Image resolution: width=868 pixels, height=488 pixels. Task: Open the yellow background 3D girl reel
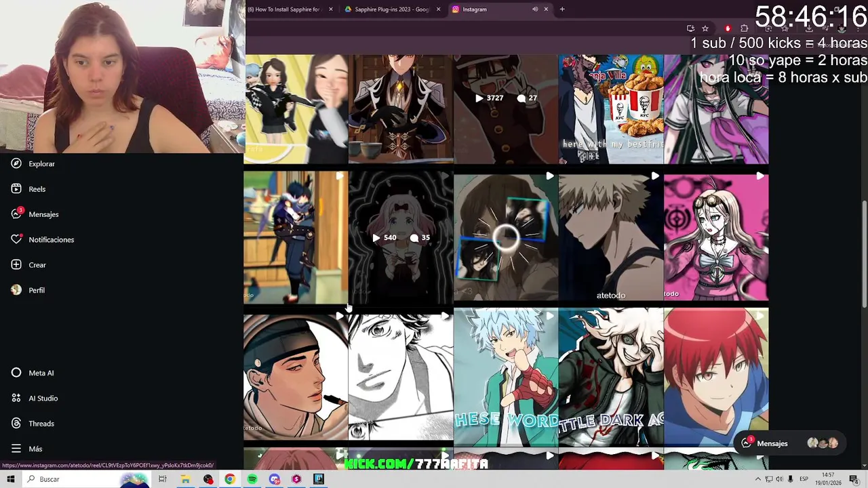(296, 108)
